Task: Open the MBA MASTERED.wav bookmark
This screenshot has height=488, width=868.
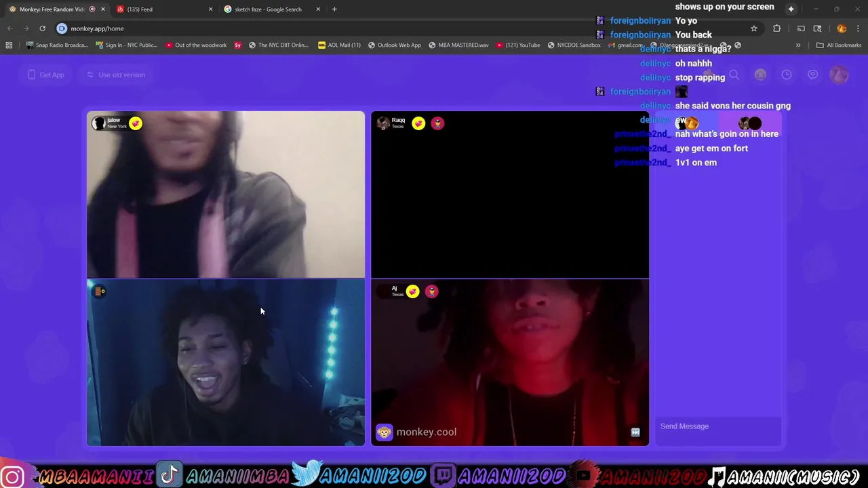Action: 458,45
